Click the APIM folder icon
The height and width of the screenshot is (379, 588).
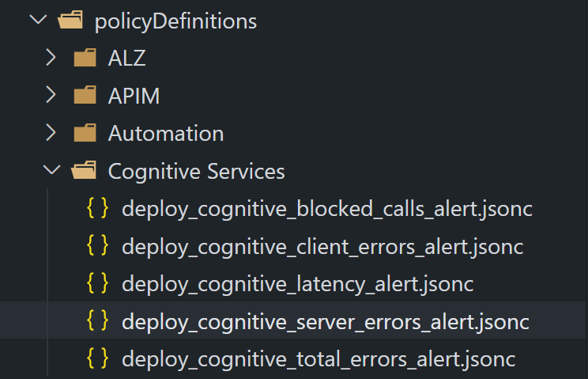(85, 95)
